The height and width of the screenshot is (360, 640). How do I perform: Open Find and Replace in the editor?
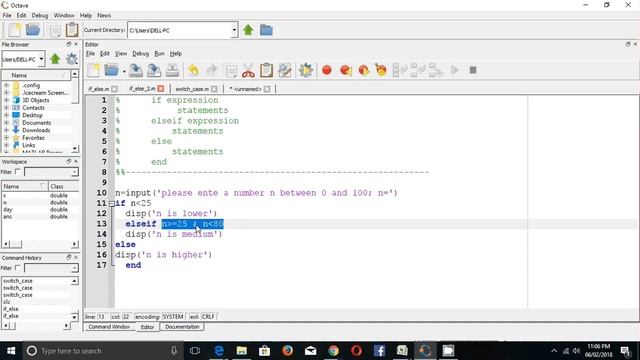[284, 70]
